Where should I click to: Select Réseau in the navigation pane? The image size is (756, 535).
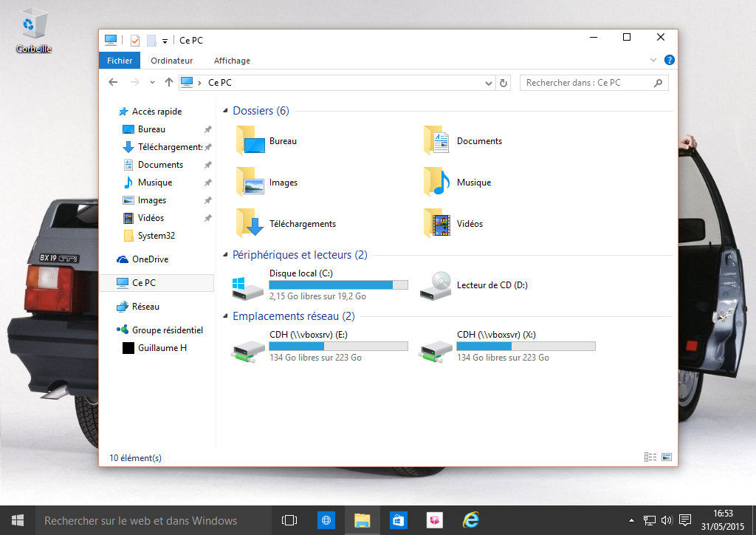pos(138,307)
